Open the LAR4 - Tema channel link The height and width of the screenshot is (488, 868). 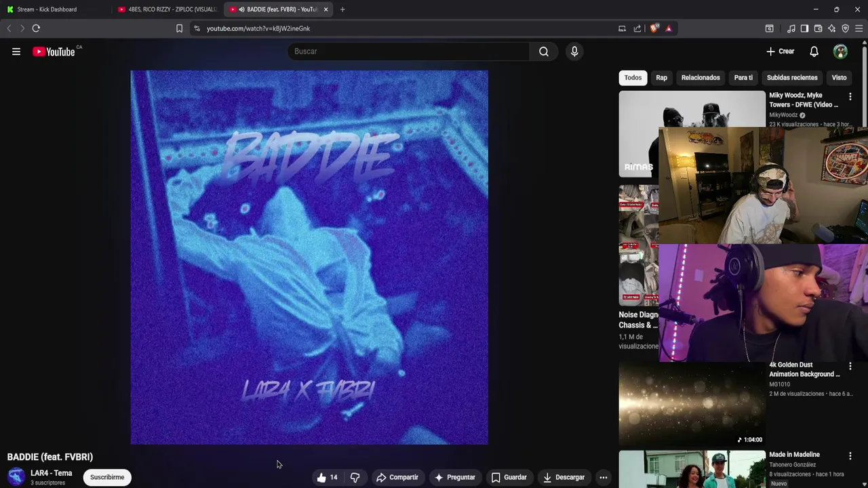pos(51,473)
